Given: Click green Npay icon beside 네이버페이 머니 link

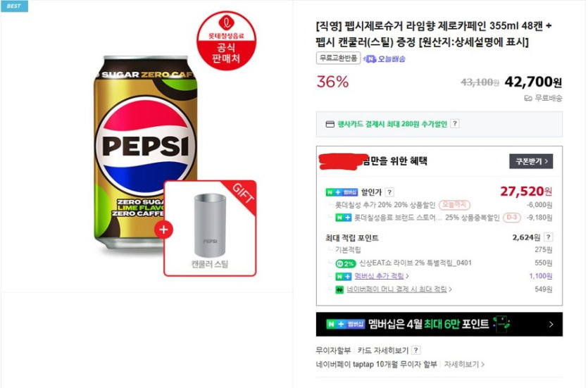Looking at the screenshot, I should click(x=339, y=289).
